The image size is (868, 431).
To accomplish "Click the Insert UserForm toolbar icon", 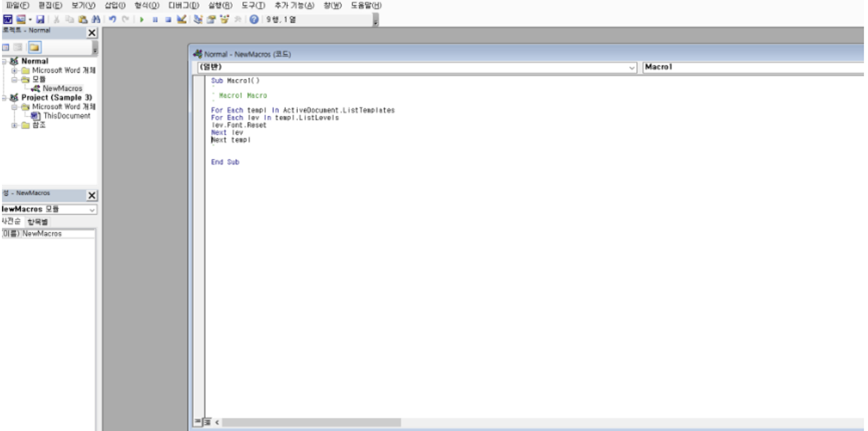I will (x=21, y=19).
